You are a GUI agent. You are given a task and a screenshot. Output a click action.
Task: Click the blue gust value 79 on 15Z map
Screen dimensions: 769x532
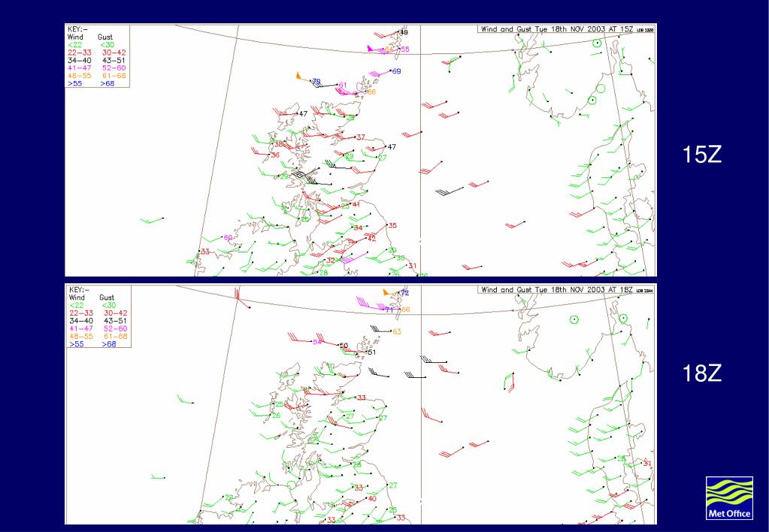pyautogui.click(x=316, y=81)
